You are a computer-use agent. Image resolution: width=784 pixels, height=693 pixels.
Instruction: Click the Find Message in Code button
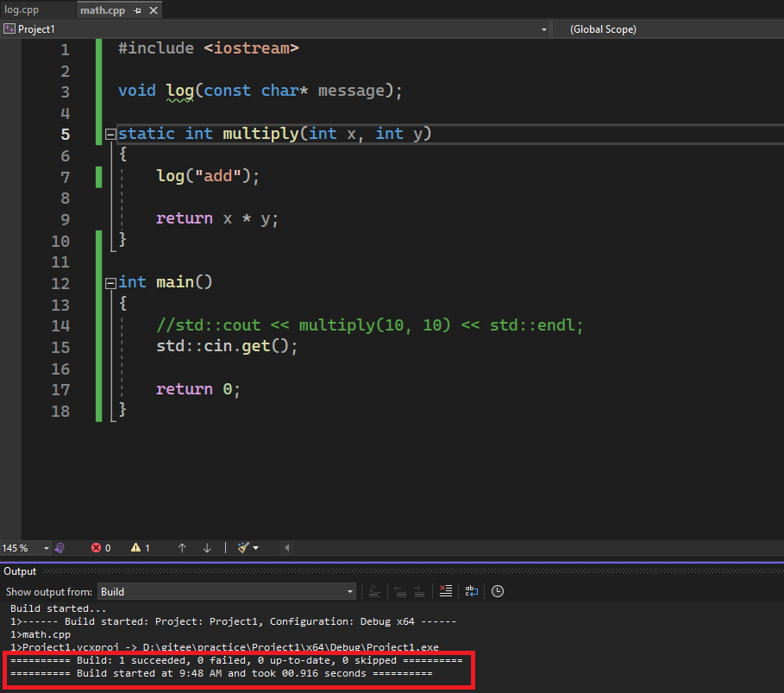coord(374,591)
